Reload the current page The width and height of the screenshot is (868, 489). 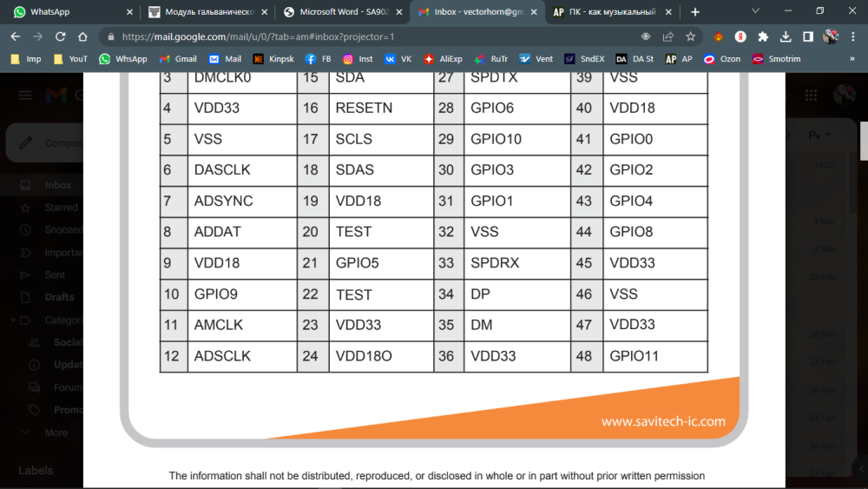coord(60,37)
